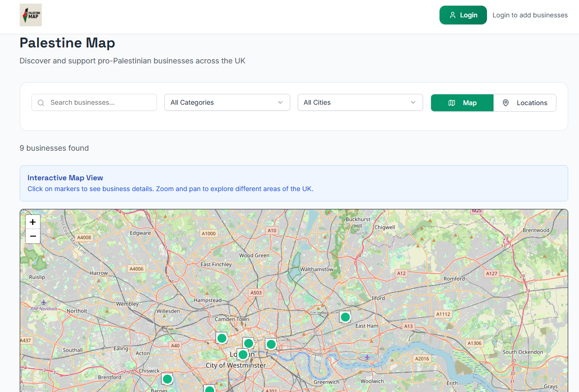This screenshot has width=579, height=392.
Task: Select the marker below Camden Town
Action: 222,338
